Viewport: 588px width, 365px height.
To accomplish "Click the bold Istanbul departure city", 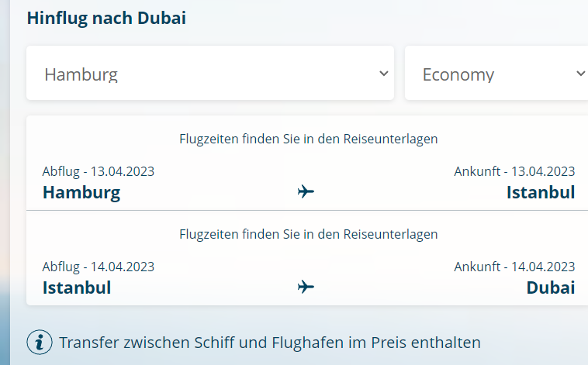I will (77, 288).
